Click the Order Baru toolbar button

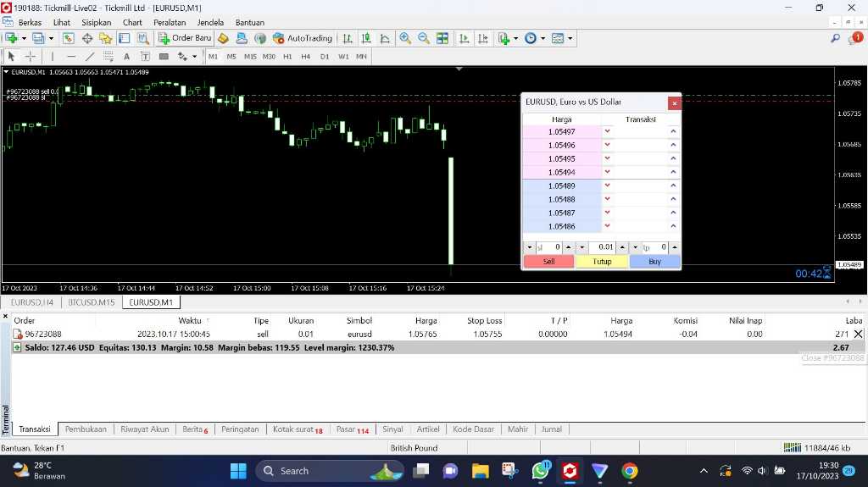[x=185, y=38]
